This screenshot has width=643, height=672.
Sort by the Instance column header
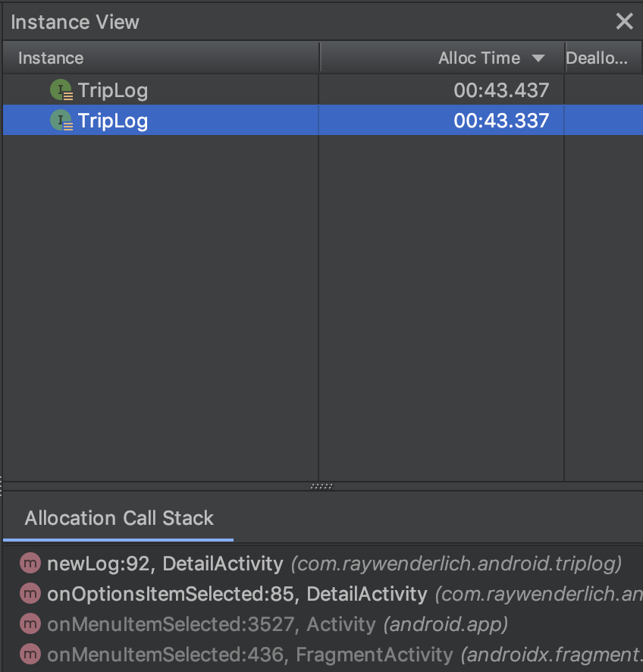[x=51, y=58]
